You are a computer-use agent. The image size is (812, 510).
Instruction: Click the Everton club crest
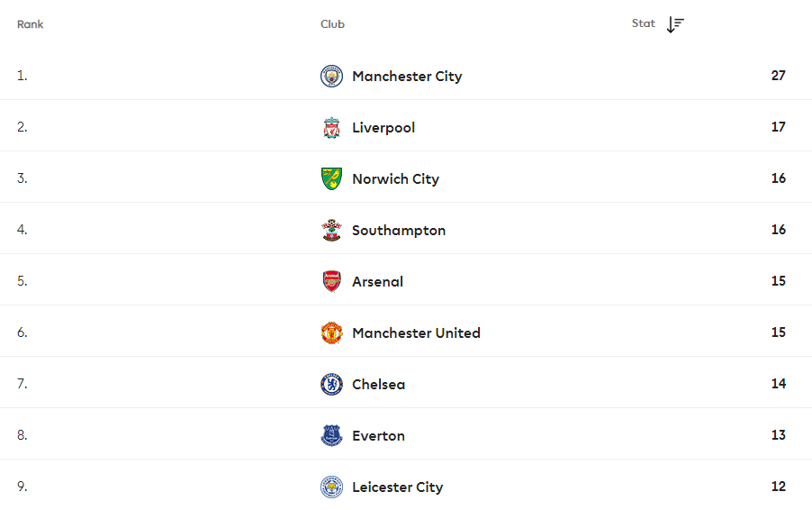(331, 435)
